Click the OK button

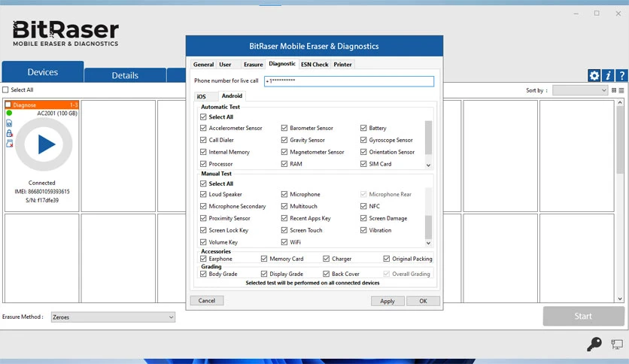(423, 301)
